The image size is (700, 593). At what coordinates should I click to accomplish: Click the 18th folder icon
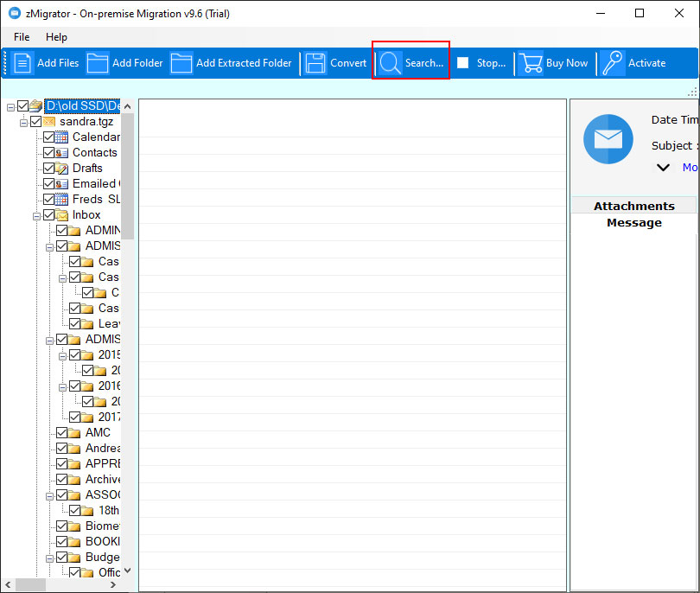point(87,510)
